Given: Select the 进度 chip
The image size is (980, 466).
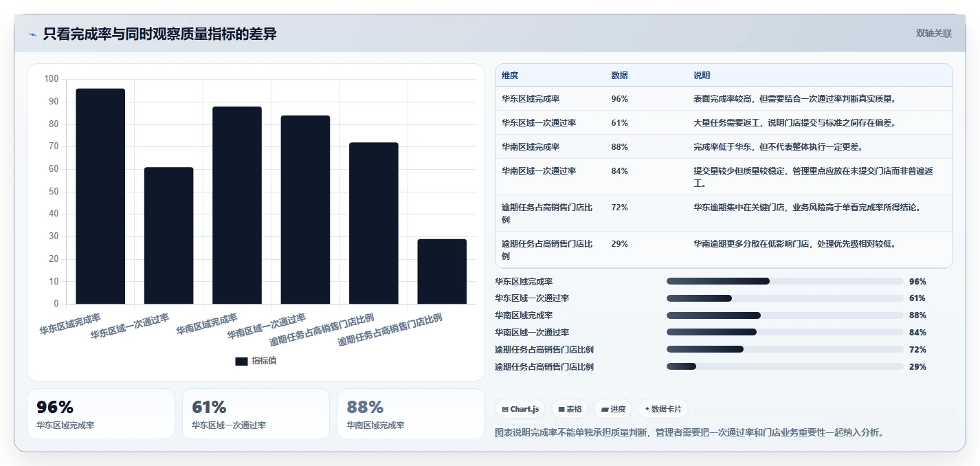Looking at the screenshot, I should click(613, 409).
